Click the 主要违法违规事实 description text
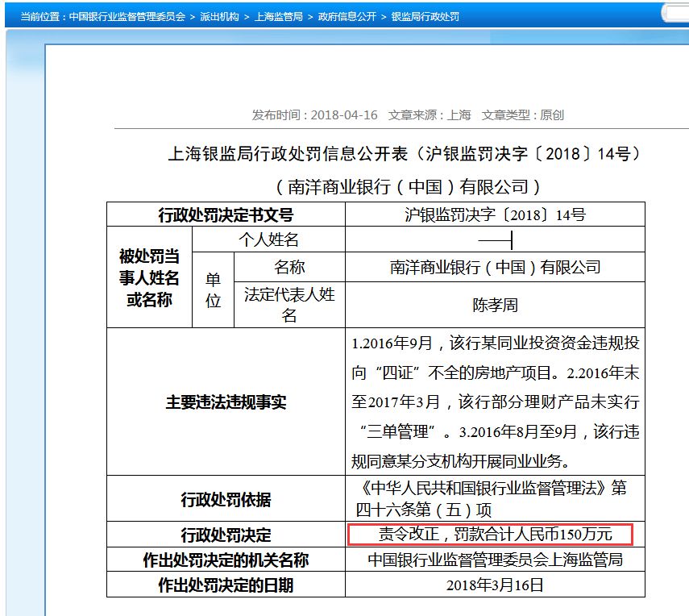The height and width of the screenshot is (616, 689). 495,402
